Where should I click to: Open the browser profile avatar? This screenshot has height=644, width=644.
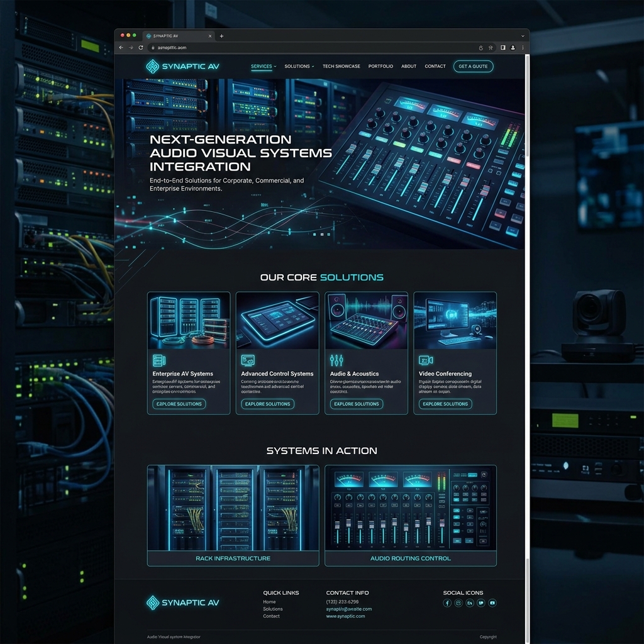click(x=513, y=48)
